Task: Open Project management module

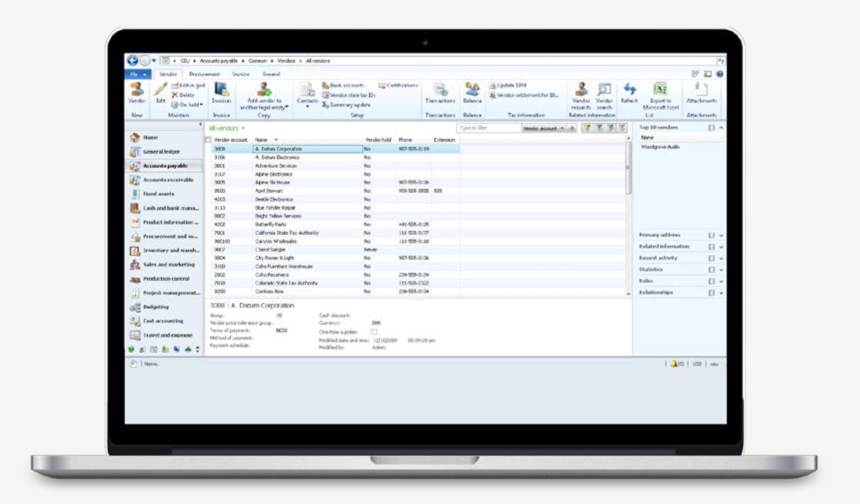Action: [x=164, y=293]
